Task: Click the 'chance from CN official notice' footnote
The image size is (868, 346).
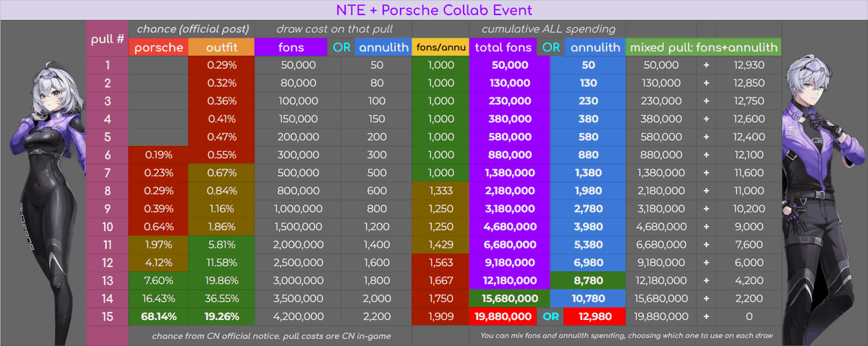Action: [x=271, y=335]
